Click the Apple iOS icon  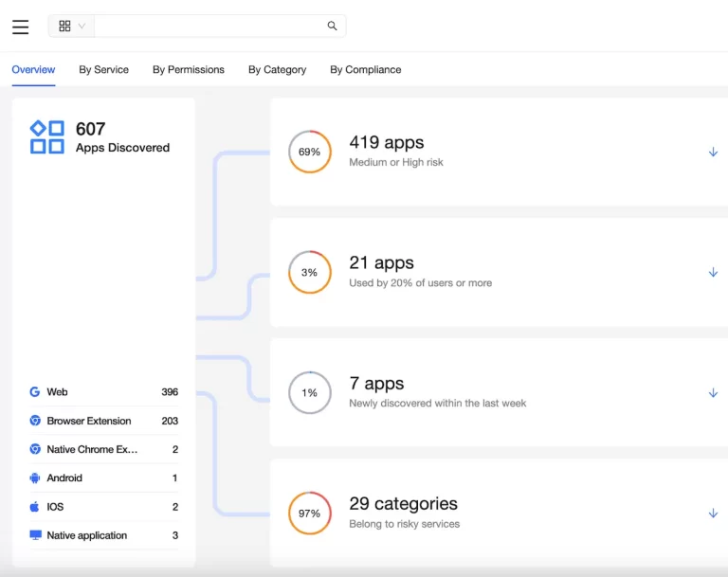pyautogui.click(x=35, y=507)
